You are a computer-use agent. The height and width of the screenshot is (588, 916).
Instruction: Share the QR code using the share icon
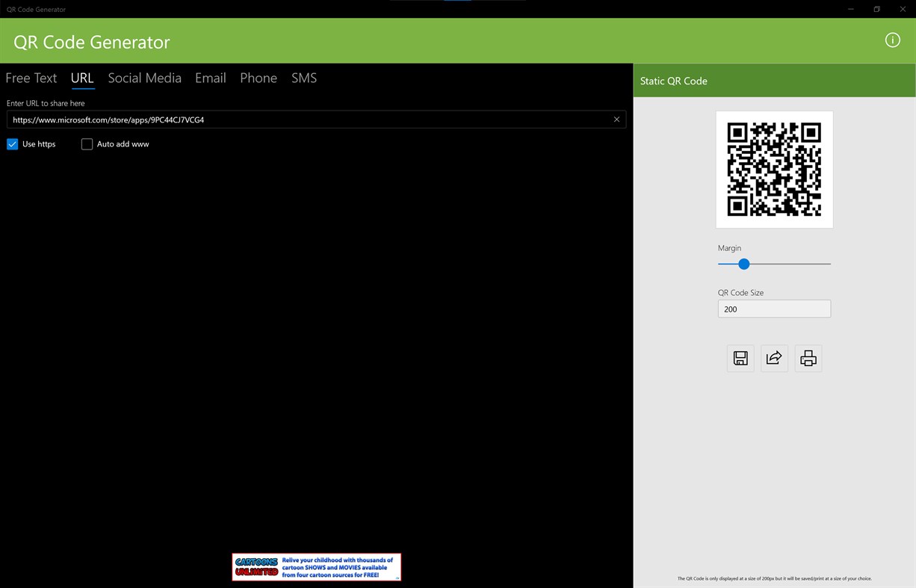pos(774,358)
